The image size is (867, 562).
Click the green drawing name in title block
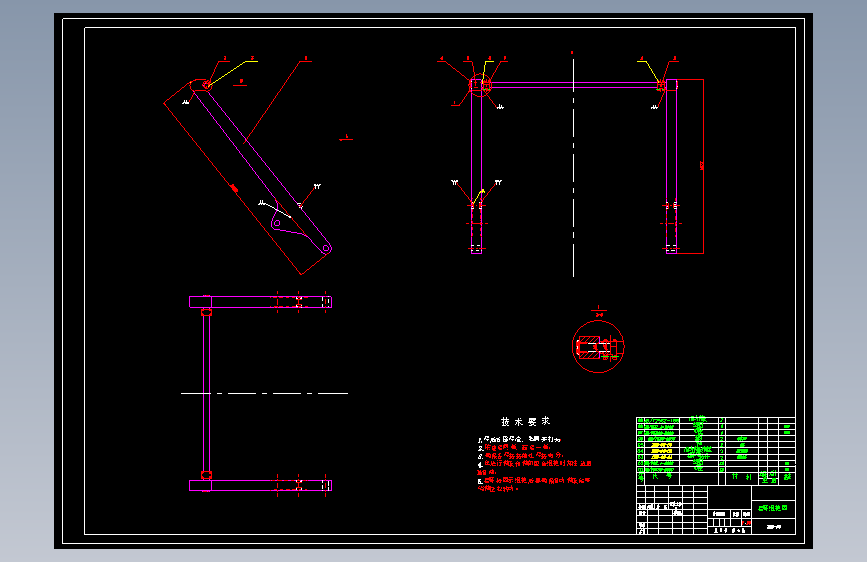[x=772, y=508]
